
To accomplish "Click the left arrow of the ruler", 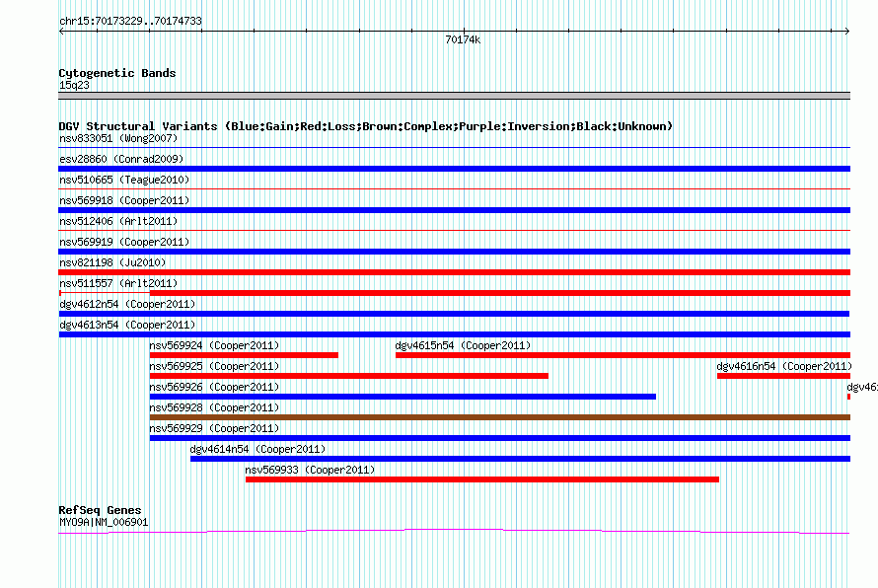I will coord(61,32).
